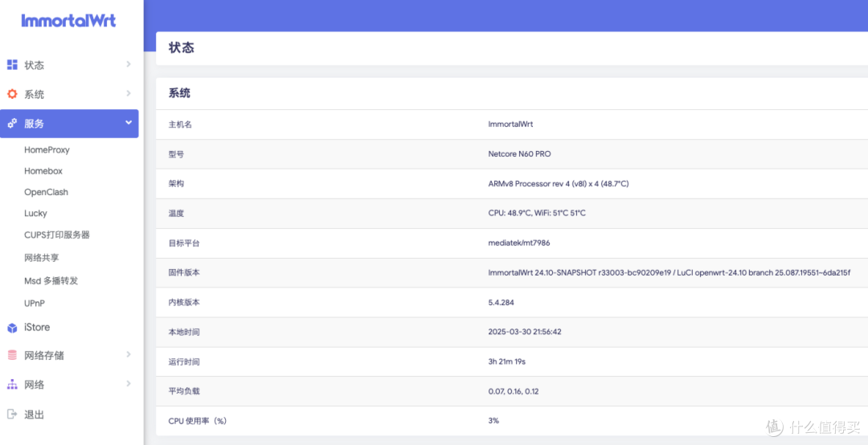Click the status grid icon in sidebar

tap(12, 65)
